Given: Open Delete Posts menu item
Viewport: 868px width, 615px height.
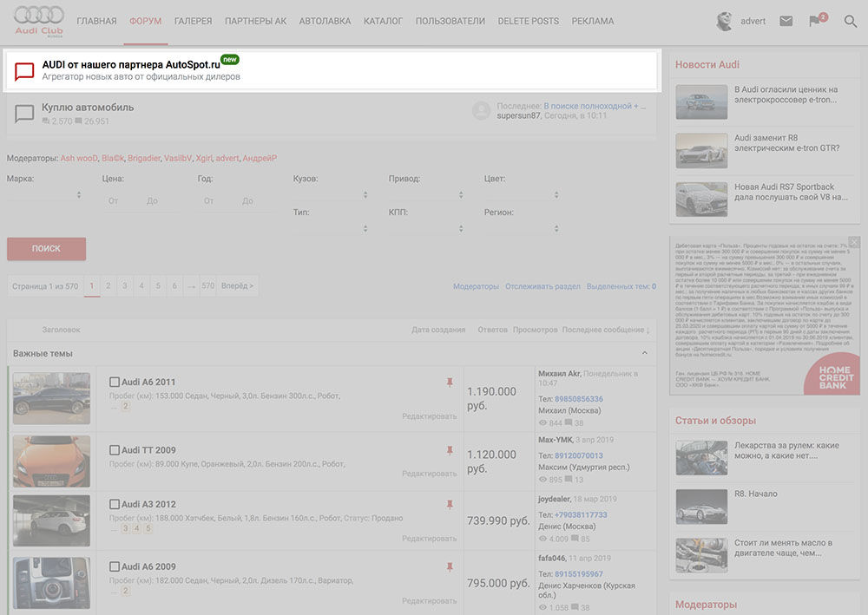Looking at the screenshot, I should point(528,21).
